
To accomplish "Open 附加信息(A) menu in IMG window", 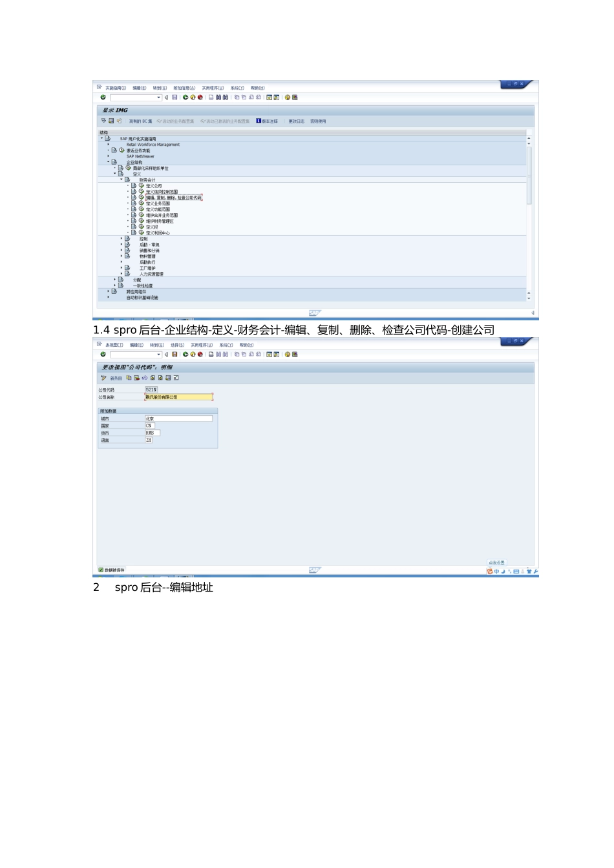I will (184, 88).
